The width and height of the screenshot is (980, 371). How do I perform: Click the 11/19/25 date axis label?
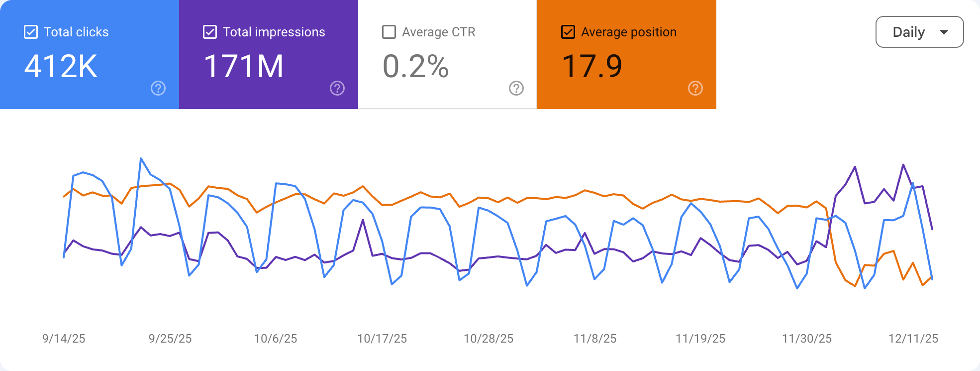click(x=700, y=339)
